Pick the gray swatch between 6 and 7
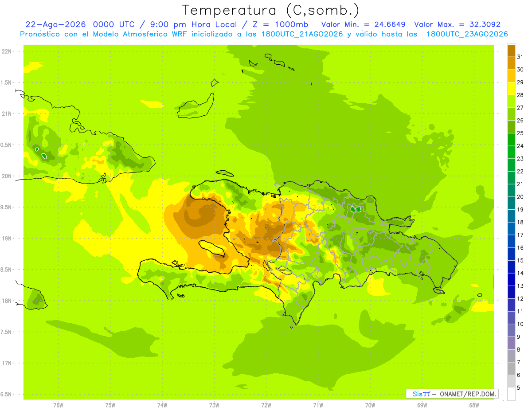532x411 pixels. click(511, 368)
